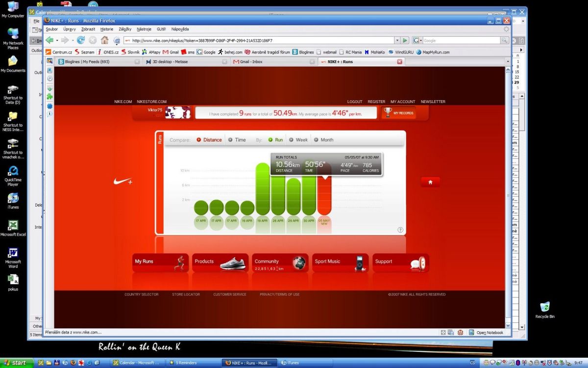Open the address bar history dropdown
The height and width of the screenshot is (368, 588).
(x=397, y=40)
